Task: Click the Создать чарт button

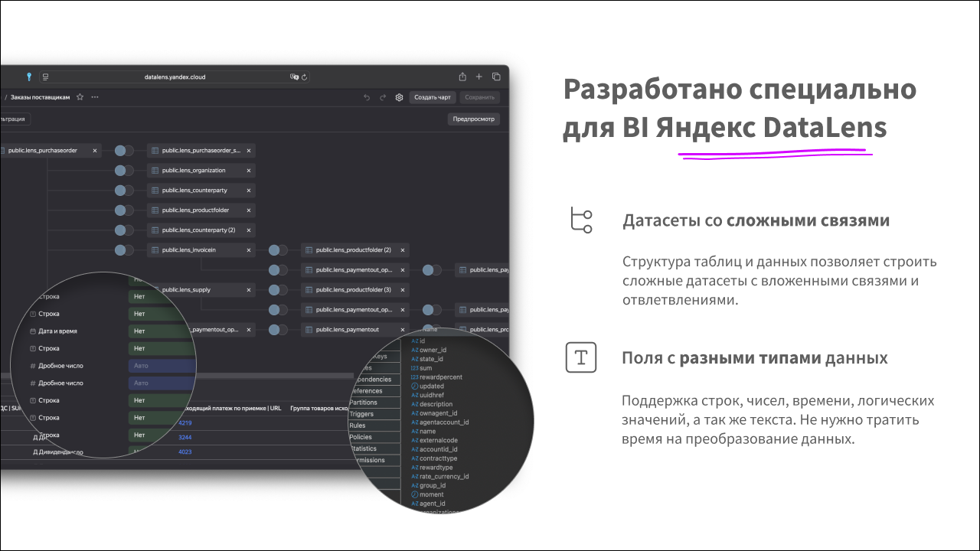Action: pos(433,97)
